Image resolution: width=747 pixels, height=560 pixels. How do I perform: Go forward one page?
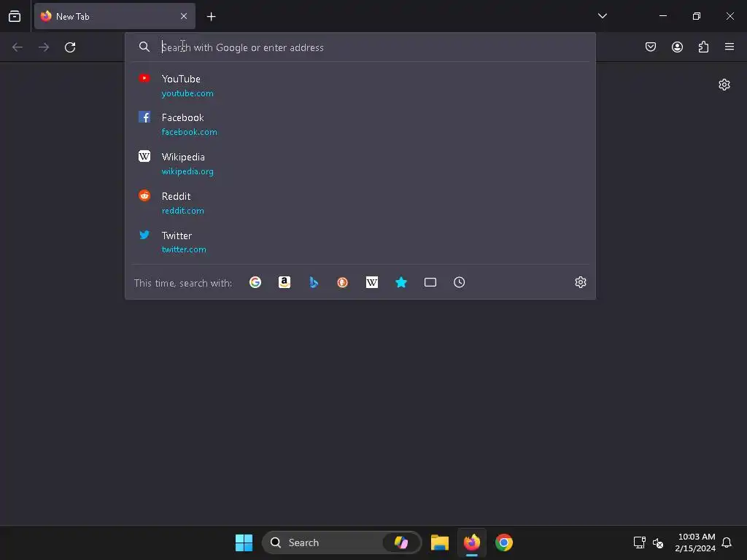point(44,47)
